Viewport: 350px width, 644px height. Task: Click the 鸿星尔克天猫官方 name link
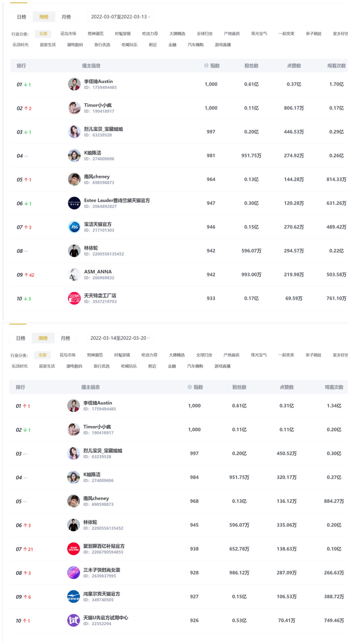[102, 594]
